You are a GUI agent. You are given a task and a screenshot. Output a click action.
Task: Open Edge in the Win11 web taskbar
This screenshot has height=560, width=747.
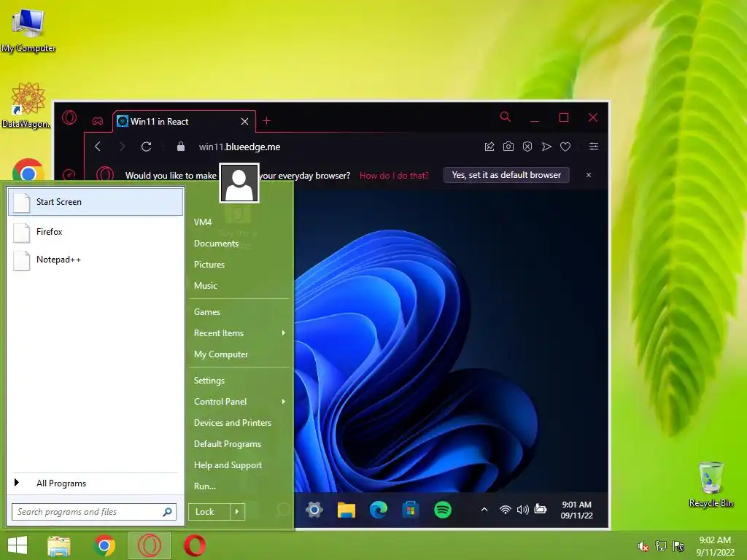tap(379, 510)
